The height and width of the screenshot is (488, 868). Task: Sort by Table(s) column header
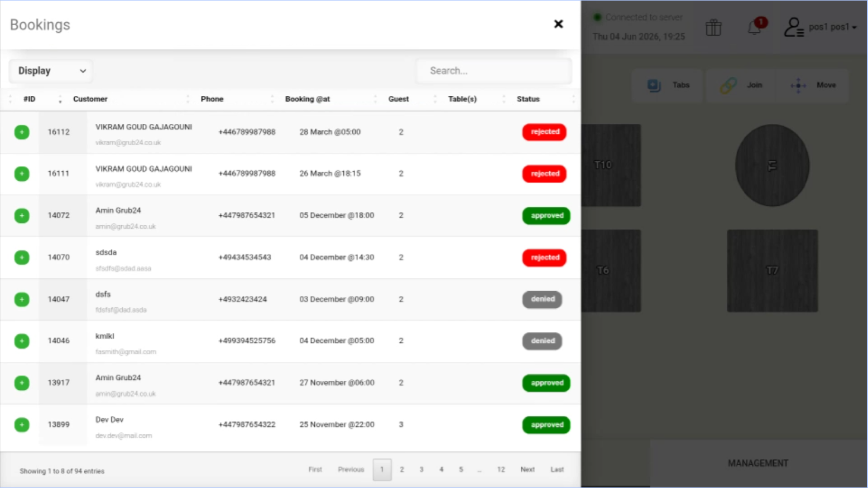pyautogui.click(x=462, y=99)
